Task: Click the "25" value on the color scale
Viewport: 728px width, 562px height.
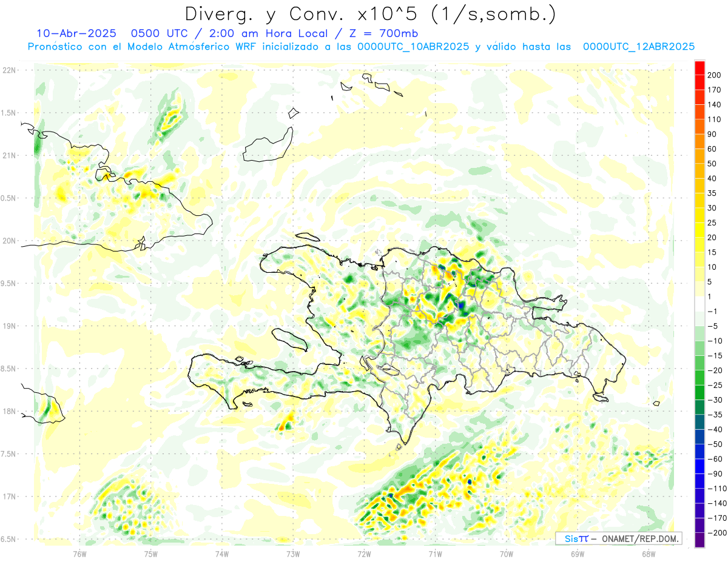Action: (x=712, y=222)
